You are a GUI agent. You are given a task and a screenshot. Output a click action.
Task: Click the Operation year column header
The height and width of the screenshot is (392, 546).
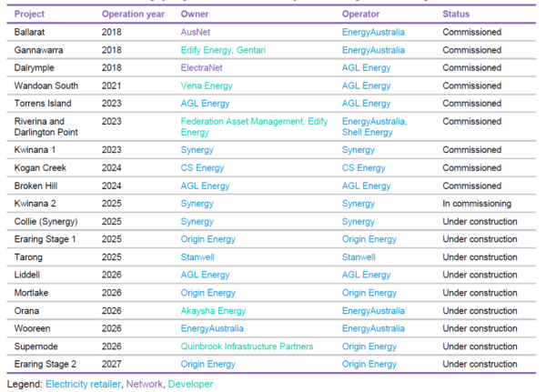click(x=133, y=14)
